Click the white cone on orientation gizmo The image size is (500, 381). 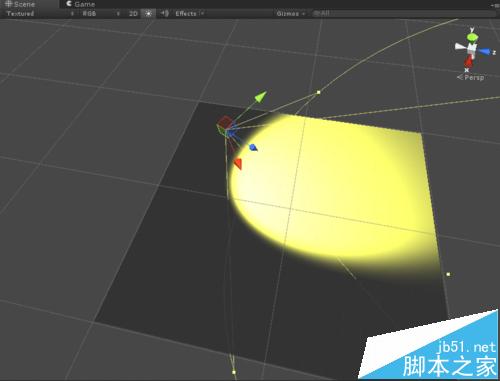[460, 47]
